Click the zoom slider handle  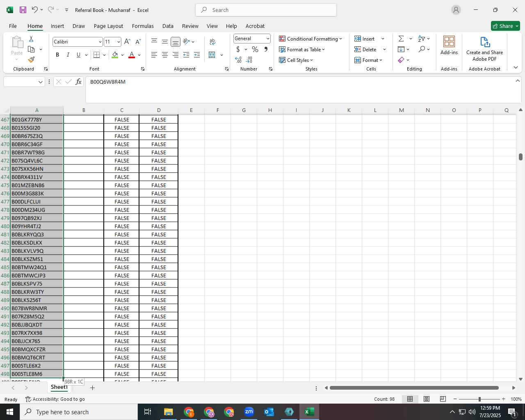coord(479,399)
